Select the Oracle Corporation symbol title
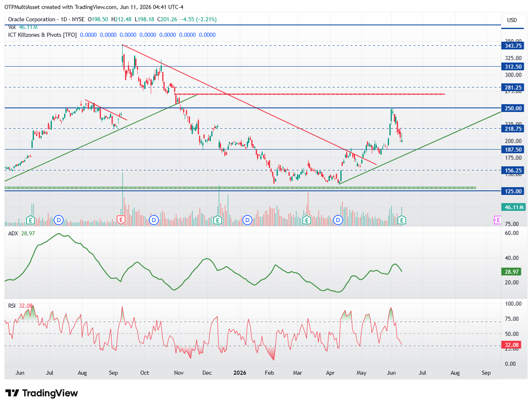Viewport: 532px width, 407px height. click(x=32, y=19)
